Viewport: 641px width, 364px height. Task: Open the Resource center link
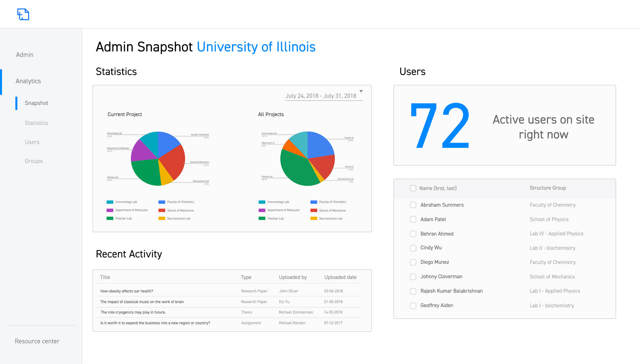click(37, 341)
